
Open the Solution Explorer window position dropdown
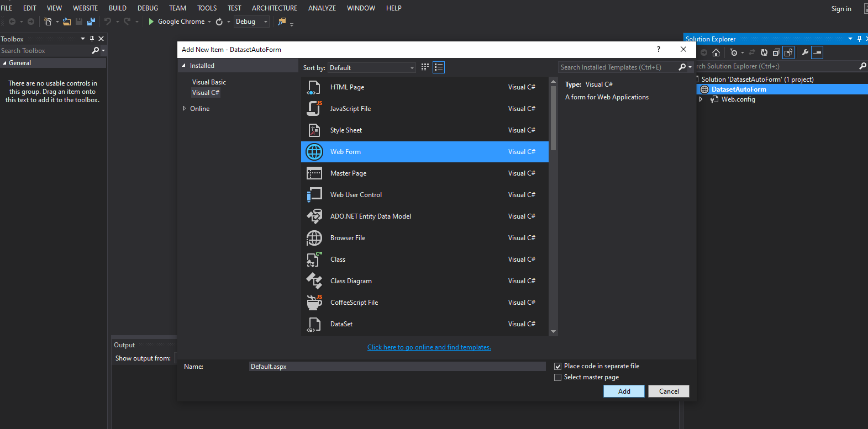(850, 39)
